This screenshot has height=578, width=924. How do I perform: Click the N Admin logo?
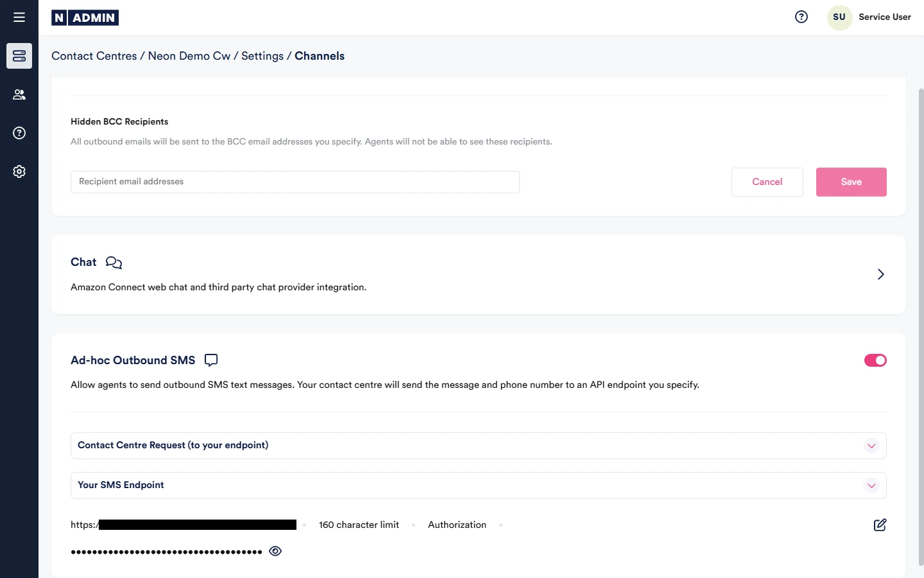tap(85, 18)
